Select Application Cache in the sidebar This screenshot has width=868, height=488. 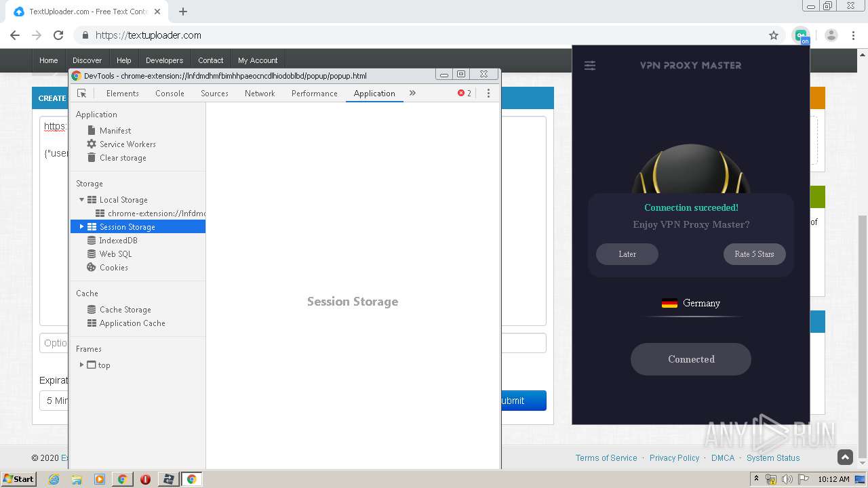coord(132,323)
